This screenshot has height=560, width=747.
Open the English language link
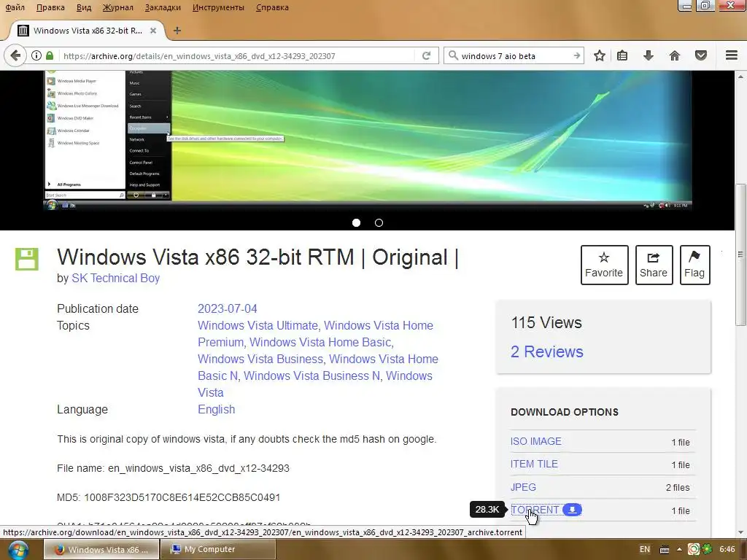pos(216,410)
